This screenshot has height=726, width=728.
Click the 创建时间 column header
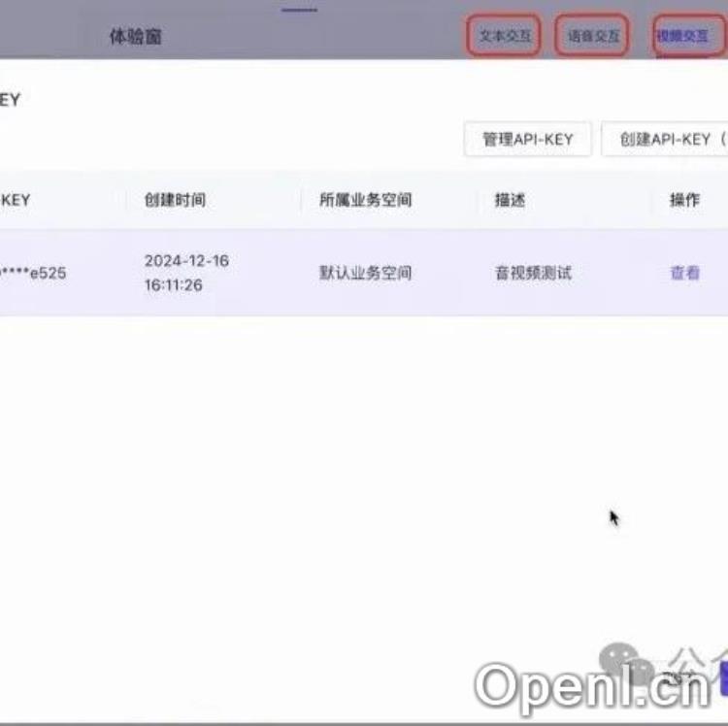click(175, 200)
